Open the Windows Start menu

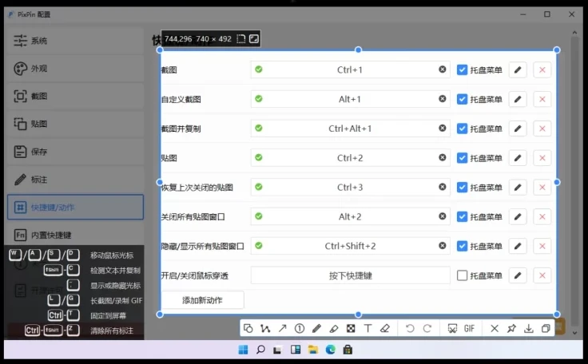tap(243, 350)
